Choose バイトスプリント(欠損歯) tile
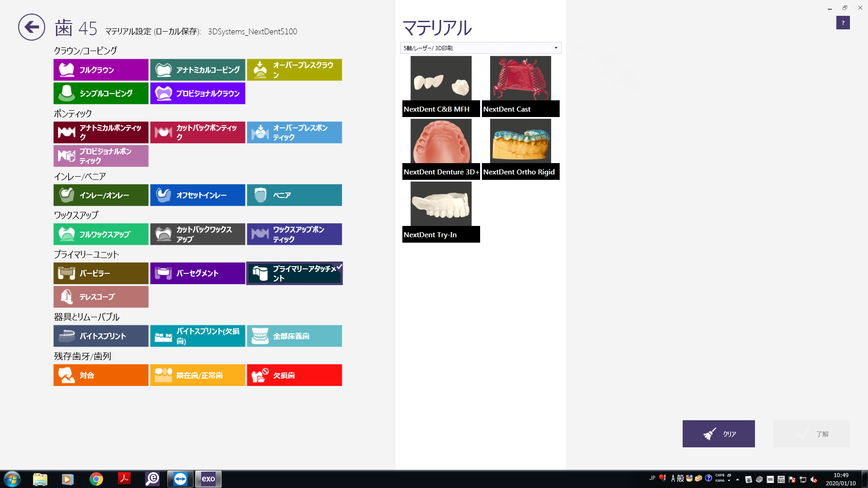 [198, 336]
